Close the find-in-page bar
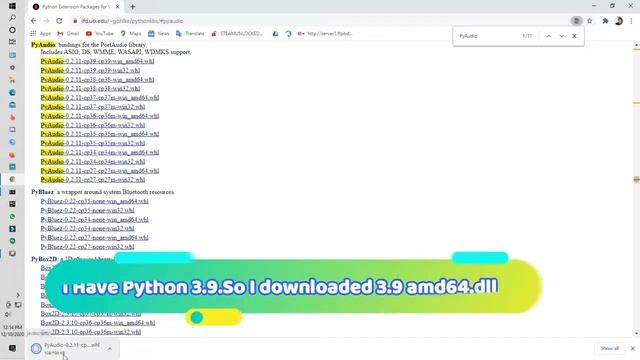The image size is (640, 360). pyautogui.click(x=574, y=36)
